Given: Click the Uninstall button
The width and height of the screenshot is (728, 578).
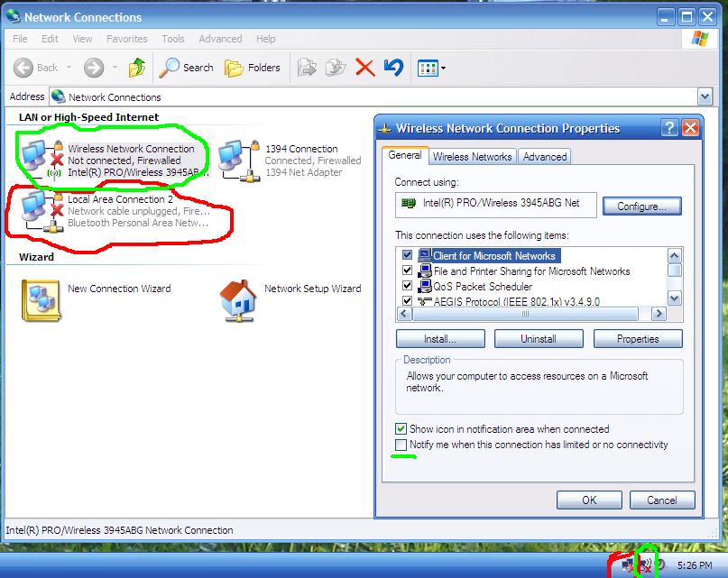Looking at the screenshot, I should 539,339.
